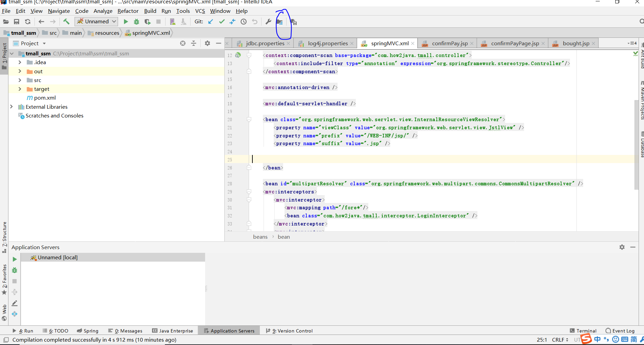Expand the src folder in project tree
Screen dimensions: 644x345
[x=20, y=80]
